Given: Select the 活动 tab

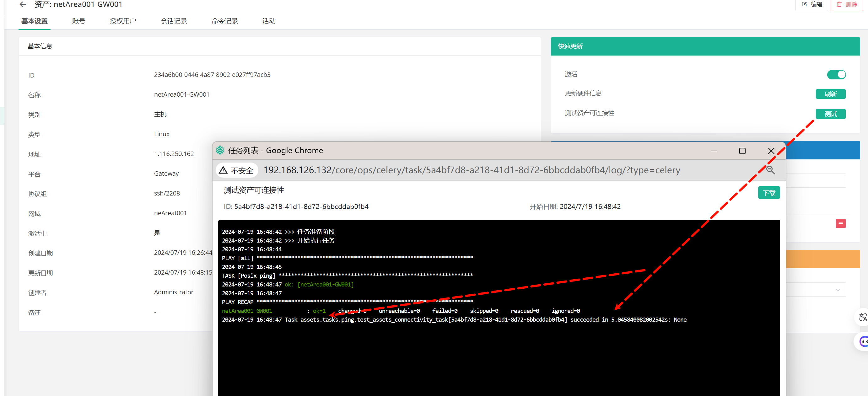Looking at the screenshot, I should (x=268, y=21).
